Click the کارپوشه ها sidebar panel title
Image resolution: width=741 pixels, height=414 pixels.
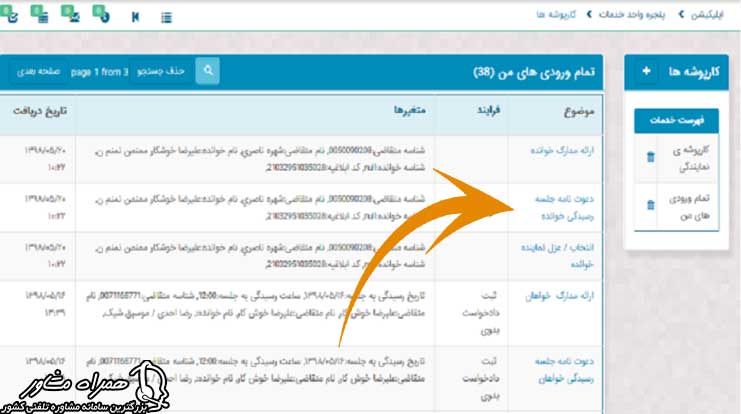tap(694, 72)
